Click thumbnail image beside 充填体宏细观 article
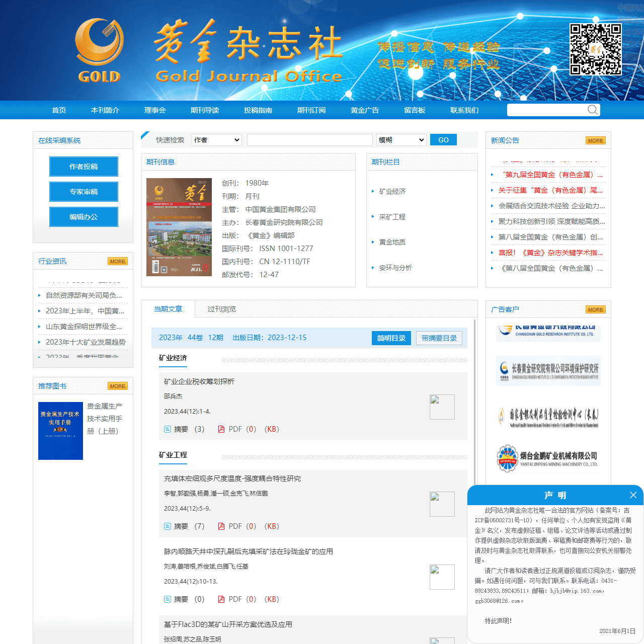644x644 pixels. point(442,504)
